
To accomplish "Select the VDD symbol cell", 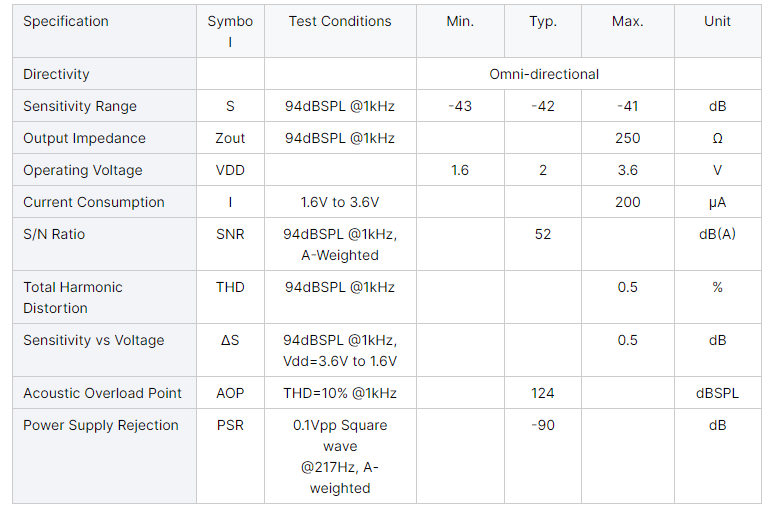I will coord(230,170).
